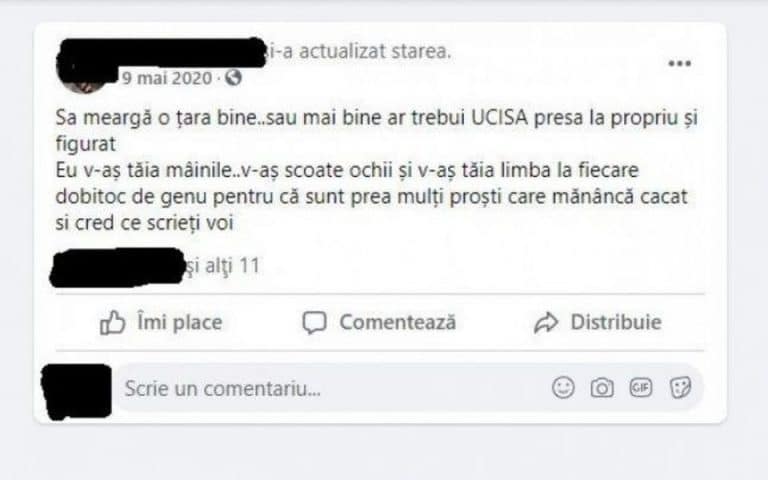Image resolution: width=768 pixels, height=480 pixels.
Task: Click the thumbs-up Like icon
Action: pyautogui.click(x=113, y=322)
